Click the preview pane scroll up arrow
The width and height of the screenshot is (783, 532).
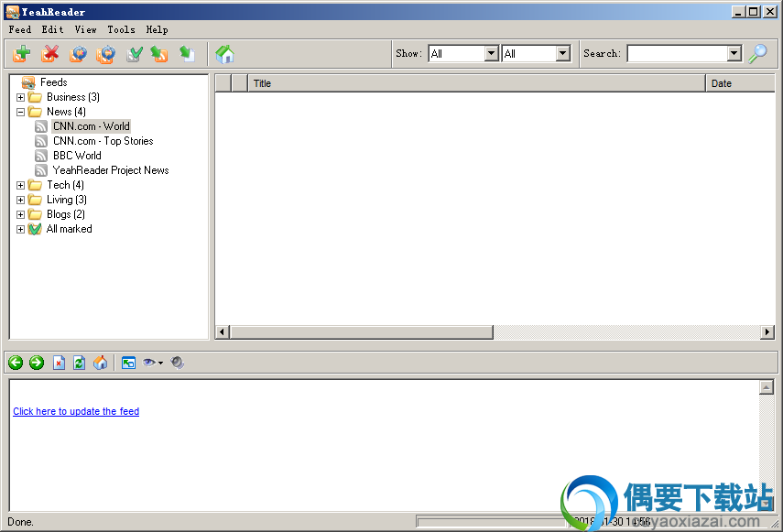pos(766,387)
